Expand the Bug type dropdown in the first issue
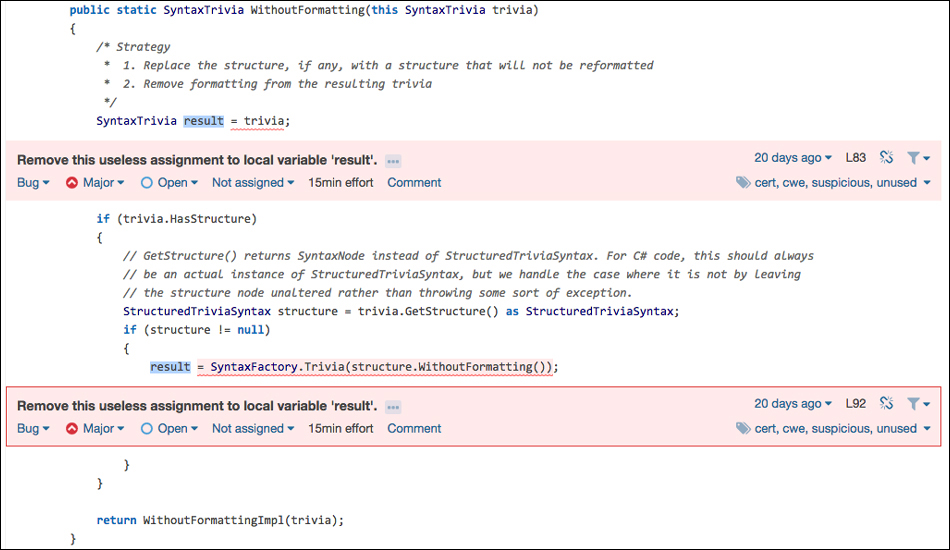Image resolution: width=950 pixels, height=550 pixels. [33, 182]
